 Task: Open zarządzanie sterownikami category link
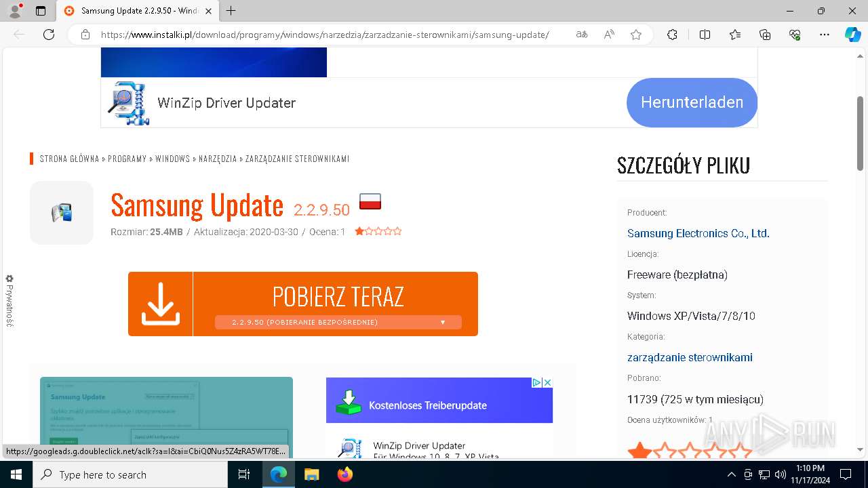(690, 357)
